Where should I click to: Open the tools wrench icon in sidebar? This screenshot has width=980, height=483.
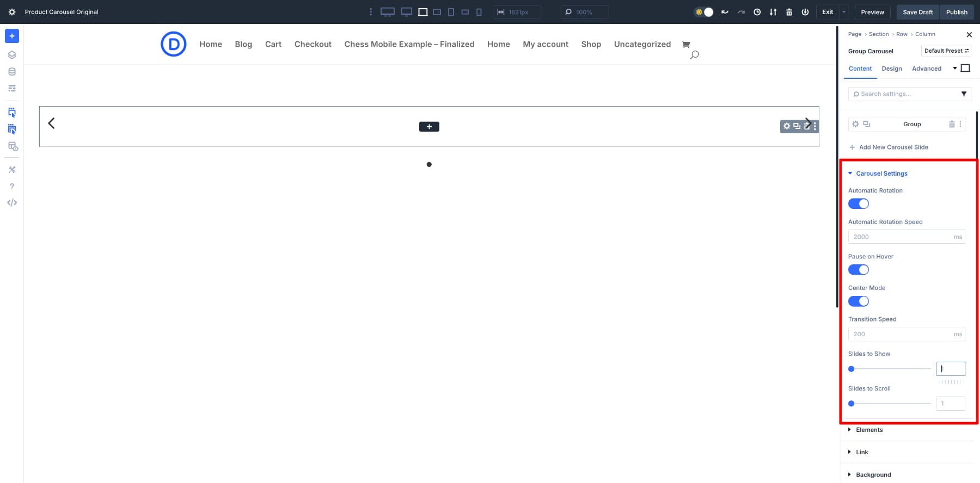click(12, 170)
